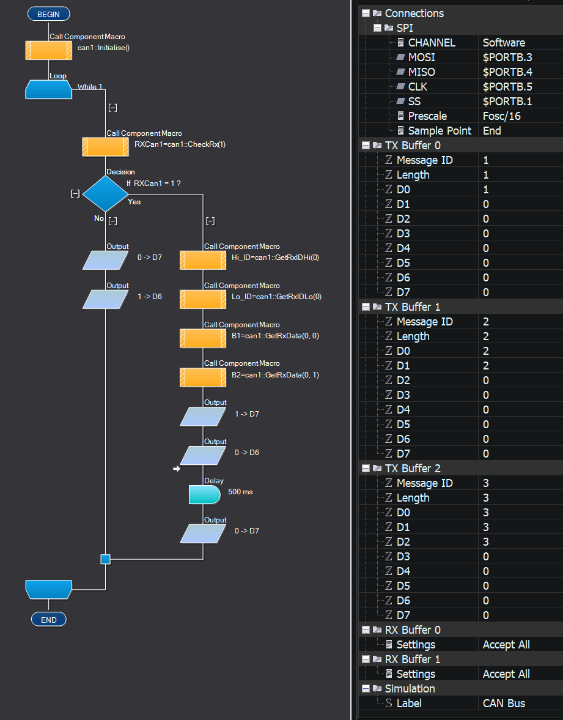Select the GetRxIDLo macro block
Viewport: 563px width, 720px height.
click(203, 299)
